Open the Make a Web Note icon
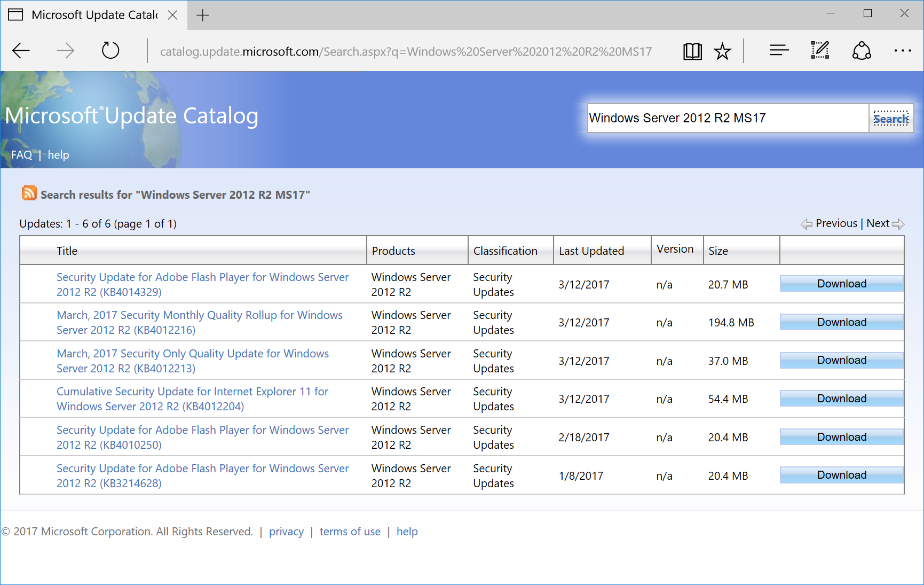 click(820, 51)
